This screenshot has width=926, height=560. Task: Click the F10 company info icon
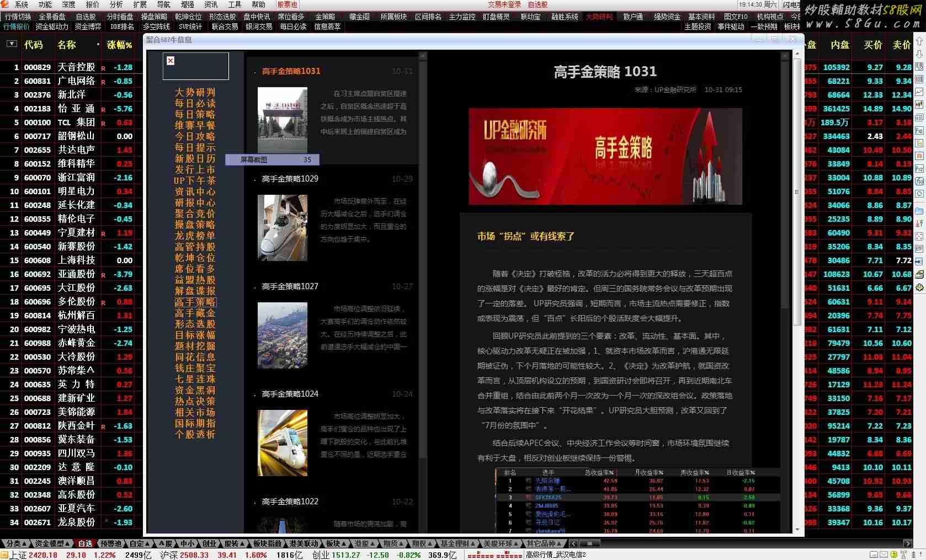coord(919,131)
